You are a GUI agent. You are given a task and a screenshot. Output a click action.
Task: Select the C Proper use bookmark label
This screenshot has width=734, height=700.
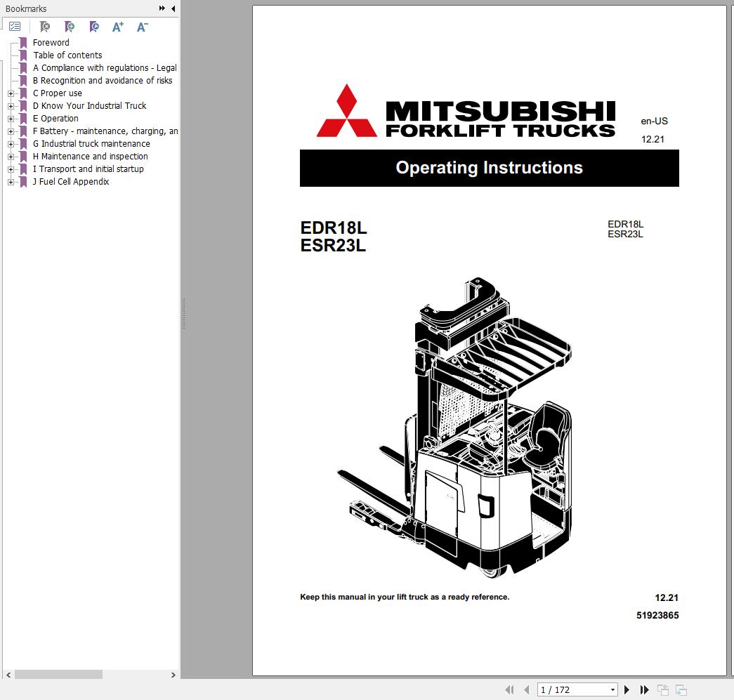coord(58,93)
